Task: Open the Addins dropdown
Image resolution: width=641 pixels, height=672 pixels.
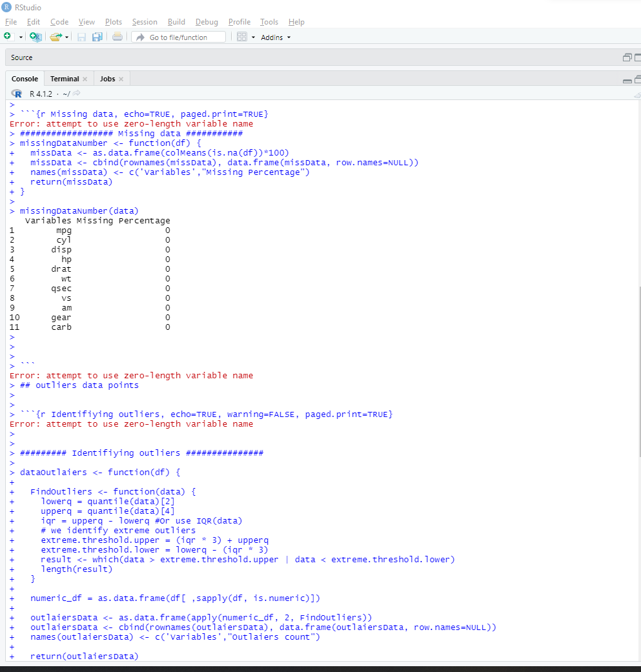Action: (274, 37)
